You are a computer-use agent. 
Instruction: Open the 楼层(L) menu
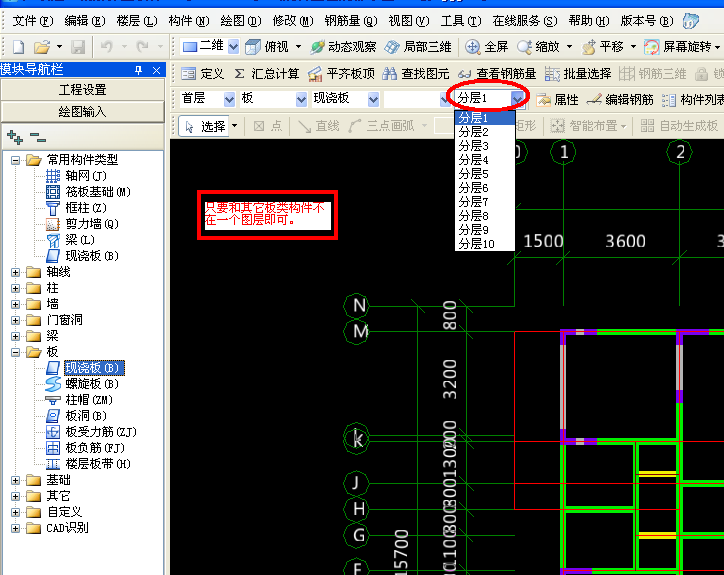pos(137,21)
